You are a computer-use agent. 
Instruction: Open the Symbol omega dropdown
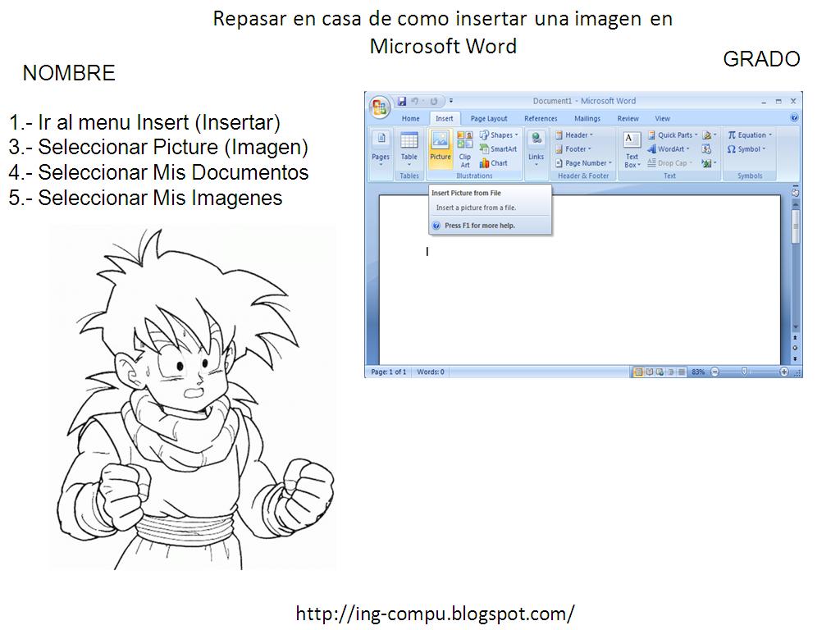tap(746, 149)
